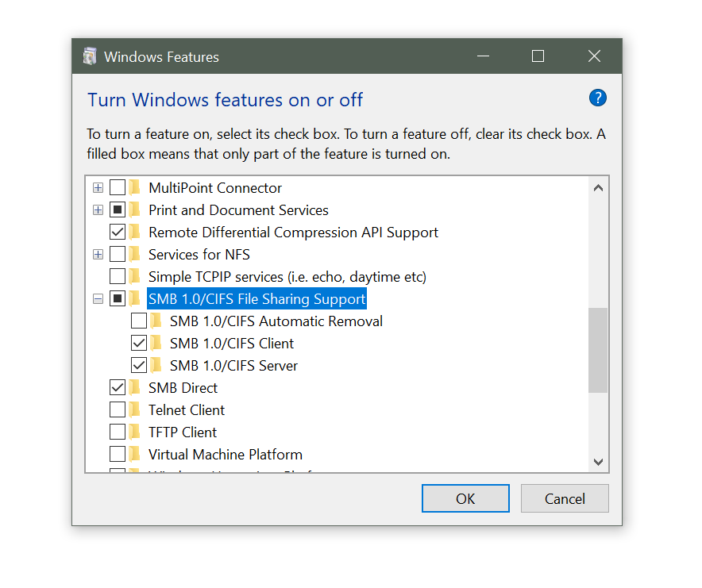Enable Virtual Machine Platform checkbox
Screen dimensions: 702x588
click(118, 454)
